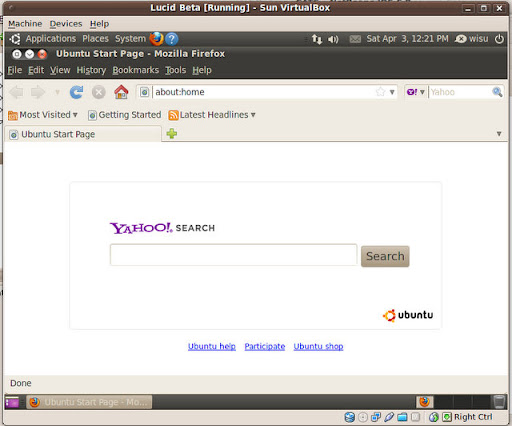512x426 pixels.
Task: Click the VirtualBox optical disc status icon
Action: pyautogui.click(x=363, y=417)
